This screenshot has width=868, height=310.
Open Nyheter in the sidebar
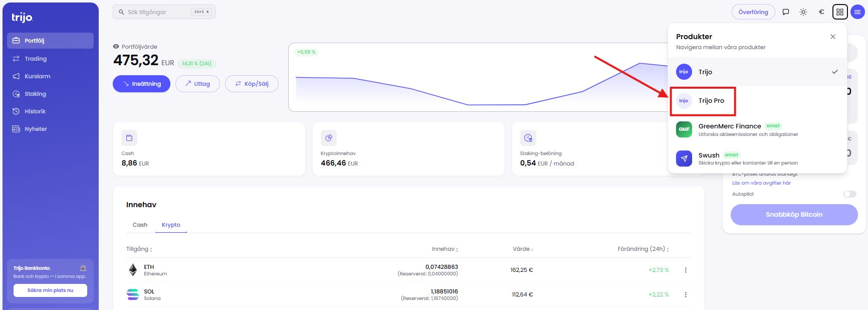(x=50, y=129)
